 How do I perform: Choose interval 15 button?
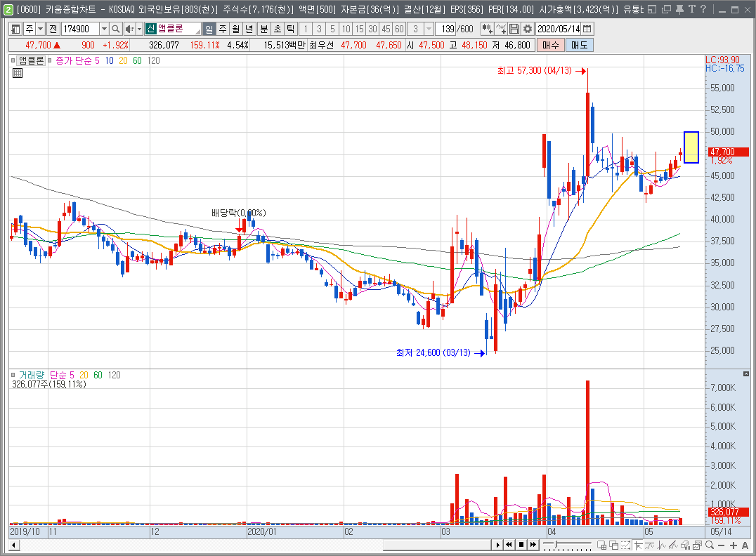click(x=359, y=29)
